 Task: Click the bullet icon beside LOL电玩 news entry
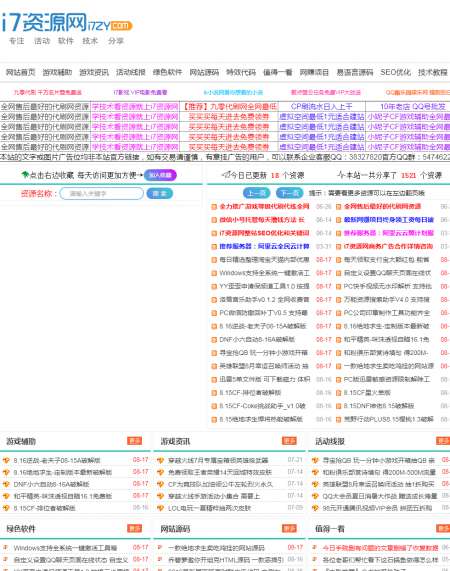160,508
